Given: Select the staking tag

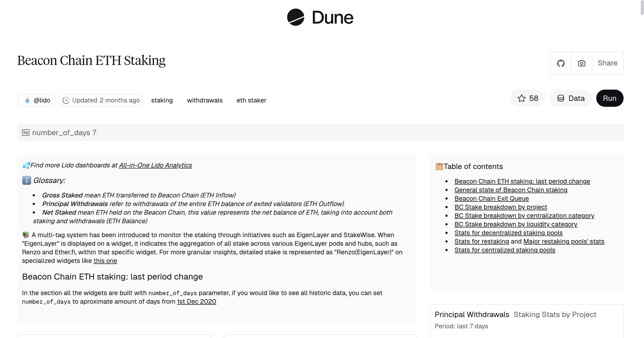Looking at the screenshot, I should coord(162,100).
